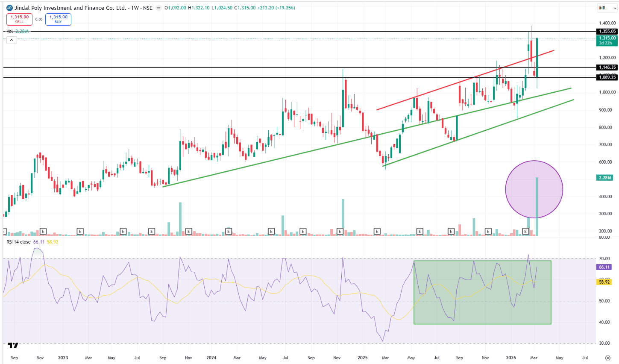
Task: Click the 1,089.25 horizontal line price label
Action: coord(607,77)
